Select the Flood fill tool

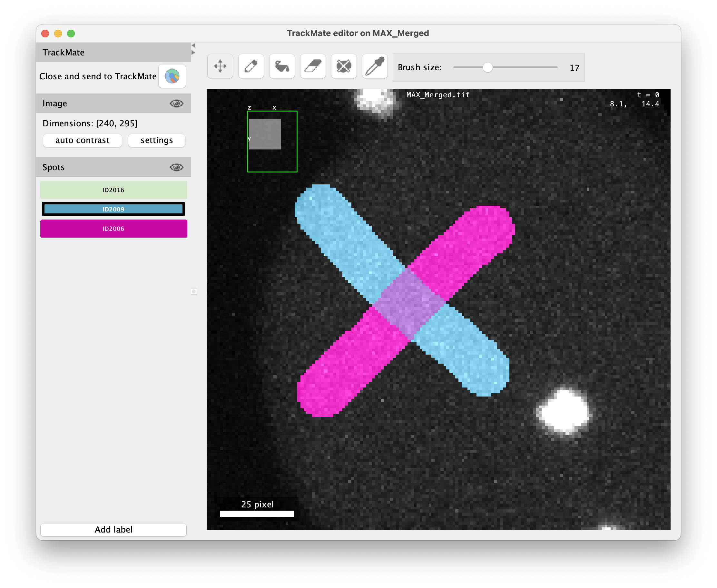click(281, 66)
